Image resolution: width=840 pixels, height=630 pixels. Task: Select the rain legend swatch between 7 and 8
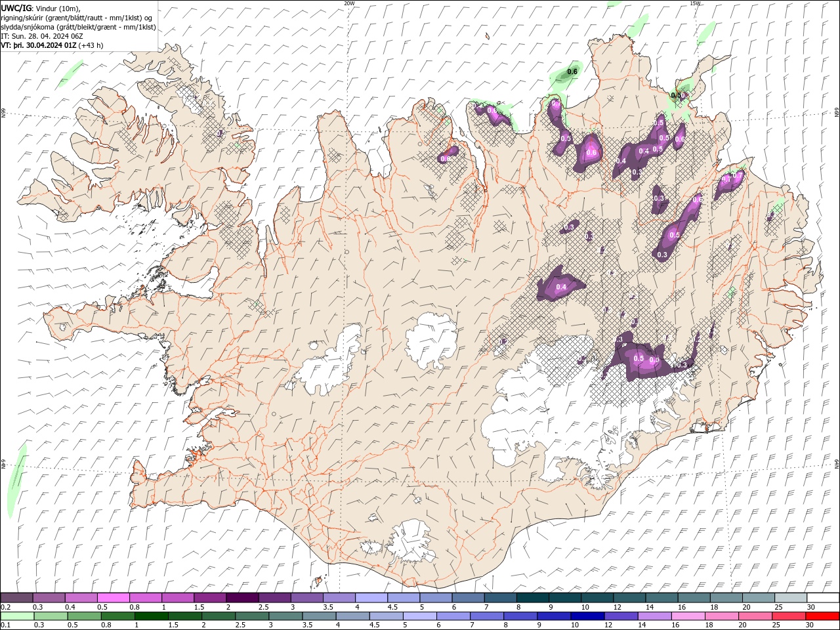click(486, 616)
